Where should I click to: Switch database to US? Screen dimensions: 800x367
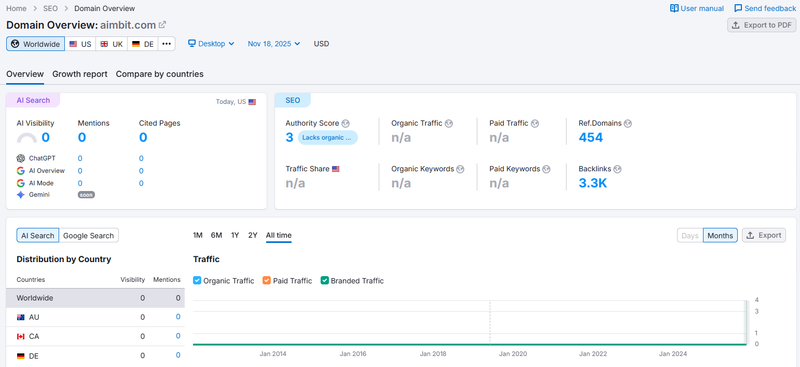80,44
